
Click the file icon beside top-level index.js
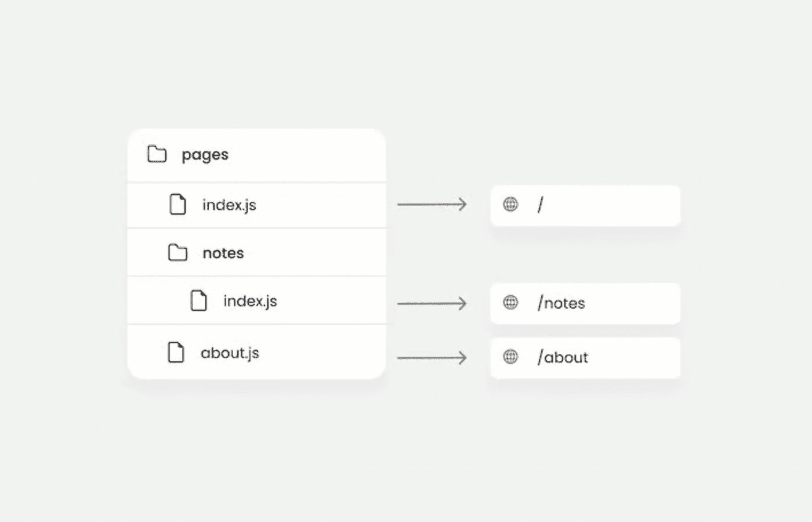click(x=177, y=205)
